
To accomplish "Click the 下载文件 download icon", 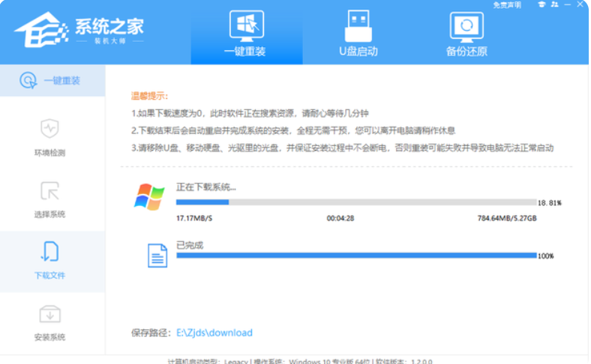I will pos(49,252).
